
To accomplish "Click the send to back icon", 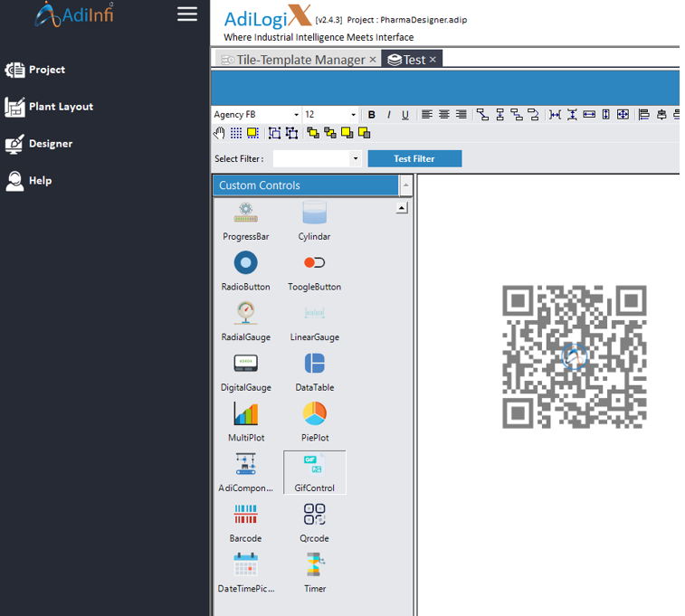I will point(364,133).
